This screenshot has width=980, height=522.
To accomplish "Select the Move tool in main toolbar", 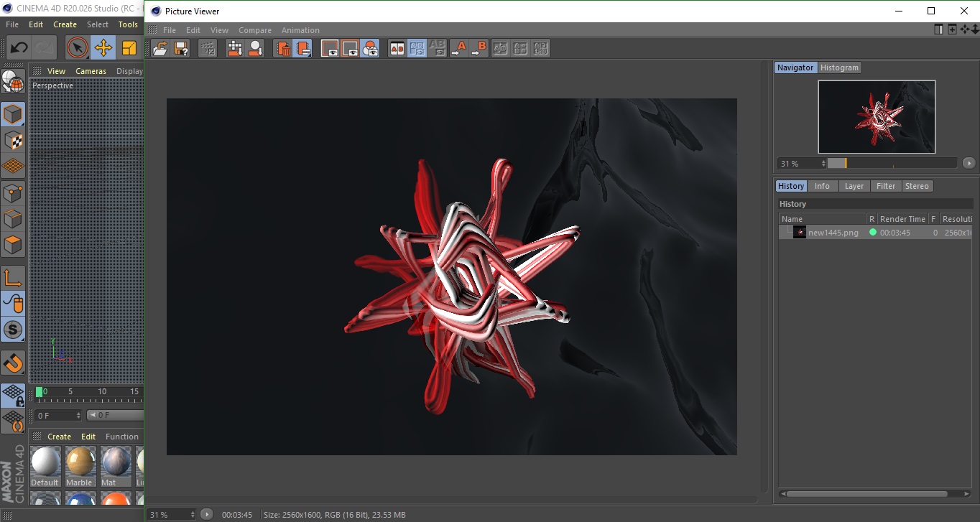I will coord(103,48).
